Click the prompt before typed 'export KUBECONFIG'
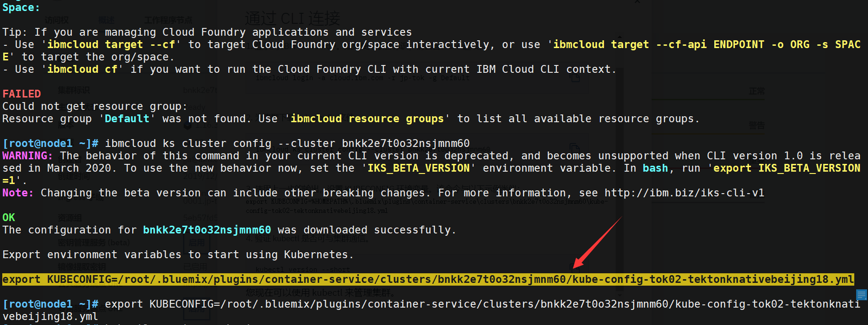This screenshot has height=325, width=868. click(50, 304)
